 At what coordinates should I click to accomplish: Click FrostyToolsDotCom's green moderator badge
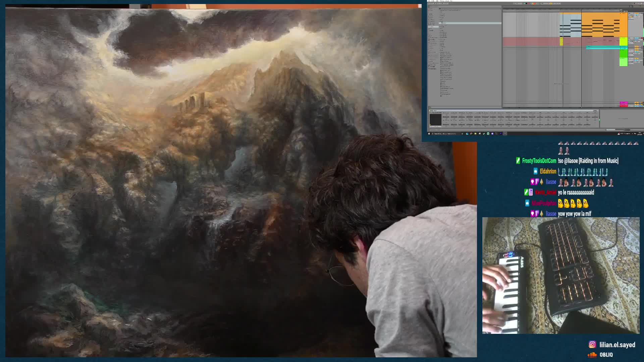(518, 161)
